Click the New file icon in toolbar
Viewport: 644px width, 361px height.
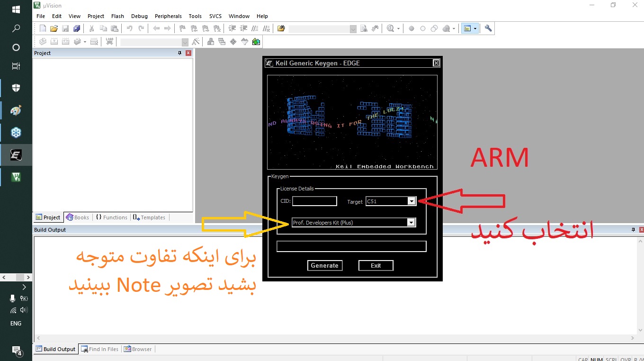coord(43,28)
